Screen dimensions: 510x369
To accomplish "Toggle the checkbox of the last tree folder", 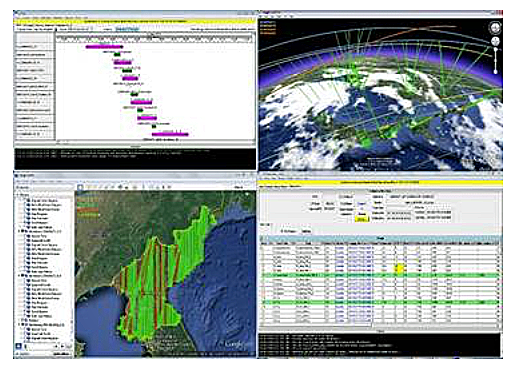I will [x=23, y=324].
